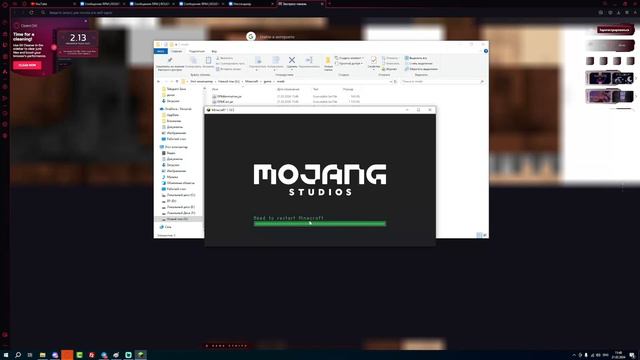Screen dimensions: 640x360
Task: Click the Move To ribbon icon
Action: (x=258, y=60)
